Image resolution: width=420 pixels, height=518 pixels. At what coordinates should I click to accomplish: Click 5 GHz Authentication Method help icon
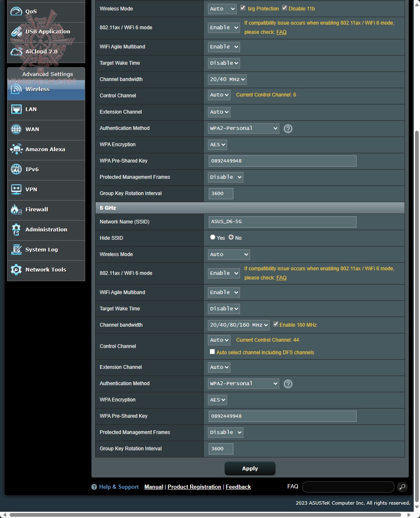coord(288,384)
